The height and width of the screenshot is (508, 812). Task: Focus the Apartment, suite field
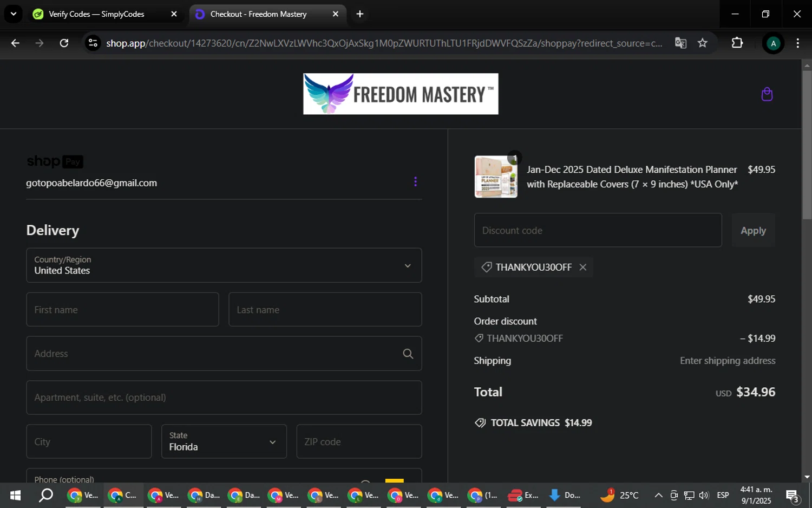224,398
